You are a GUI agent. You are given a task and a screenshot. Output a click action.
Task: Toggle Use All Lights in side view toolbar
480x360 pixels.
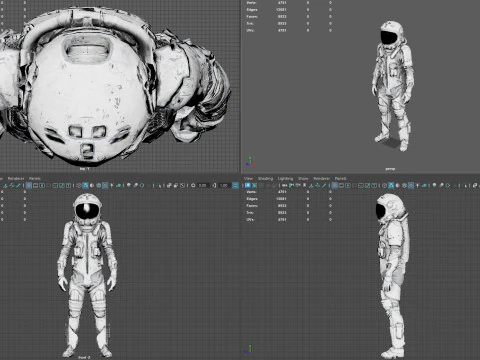[x=417, y=185]
